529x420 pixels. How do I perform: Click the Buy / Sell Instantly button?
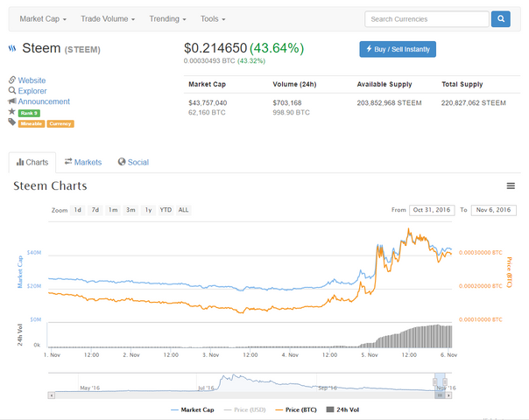[x=398, y=49]
